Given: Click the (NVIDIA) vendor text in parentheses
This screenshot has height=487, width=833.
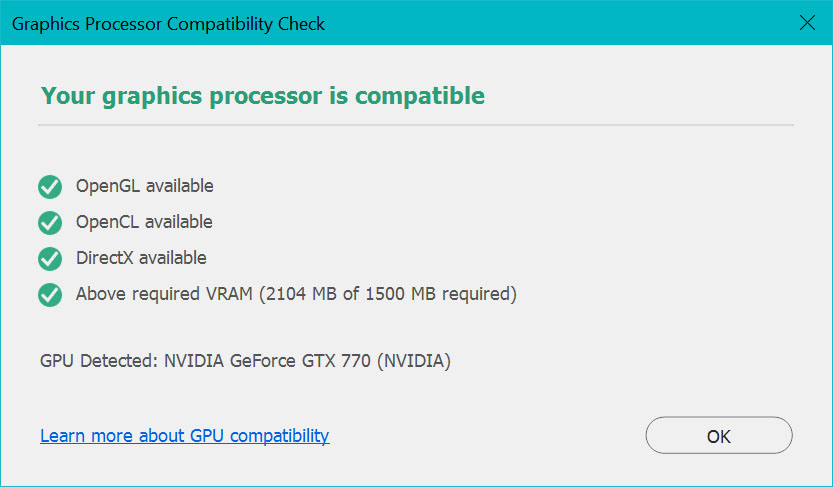Looking at the screenshot, I should point(413,361).
